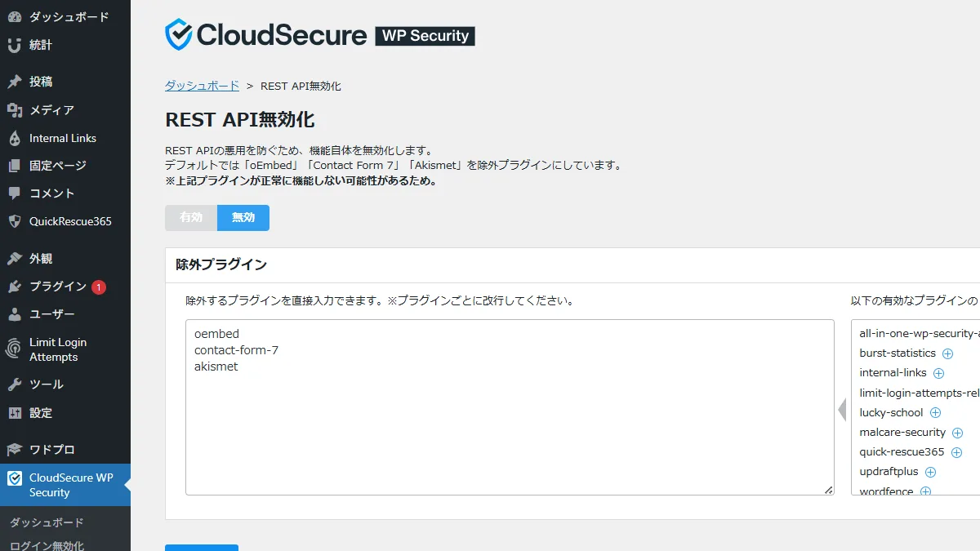
Task: Click the Limit Login Attempts menu label
Action: tap(58, 349)
